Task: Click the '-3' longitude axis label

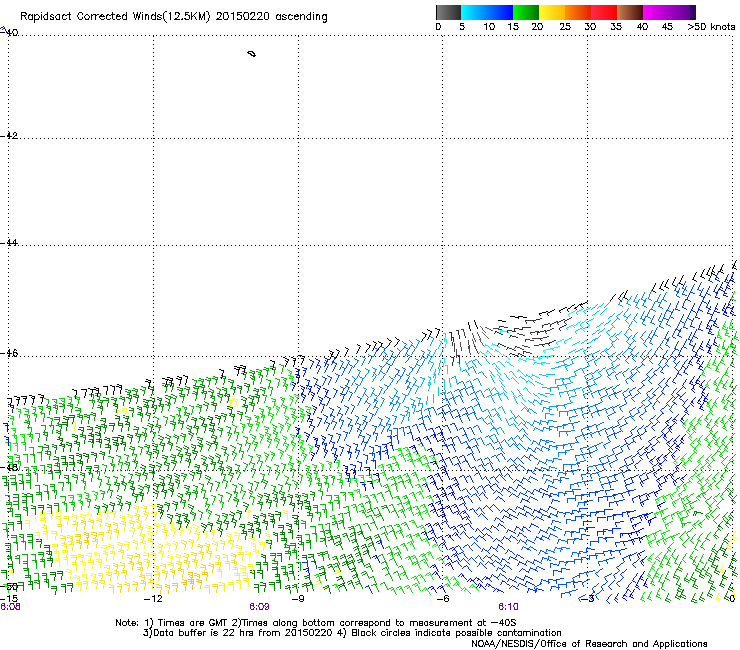Action: click(x=587, y=599)
